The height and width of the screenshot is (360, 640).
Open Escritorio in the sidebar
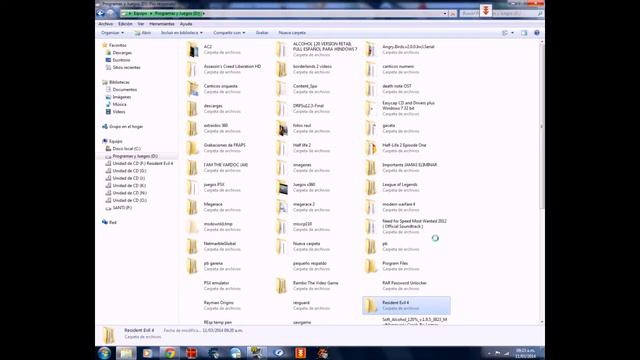pos(121,60)
